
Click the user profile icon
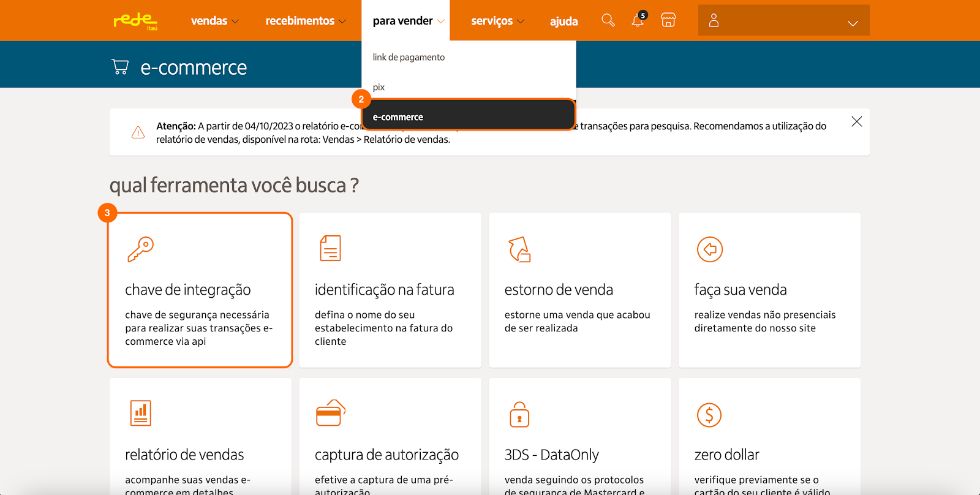714,20
